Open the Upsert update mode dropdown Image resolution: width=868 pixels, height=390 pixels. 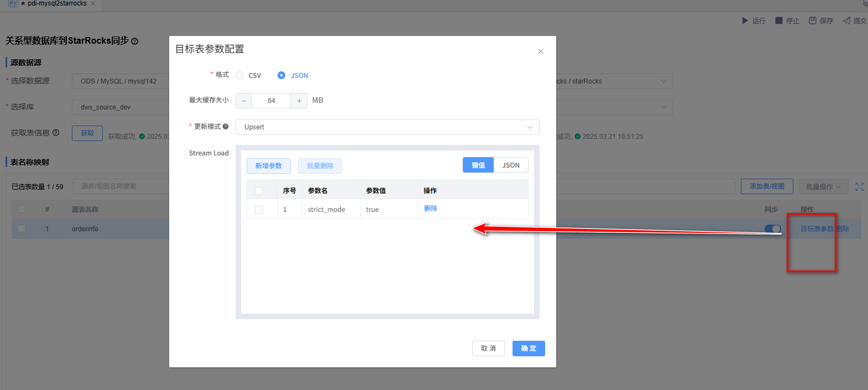387,127
